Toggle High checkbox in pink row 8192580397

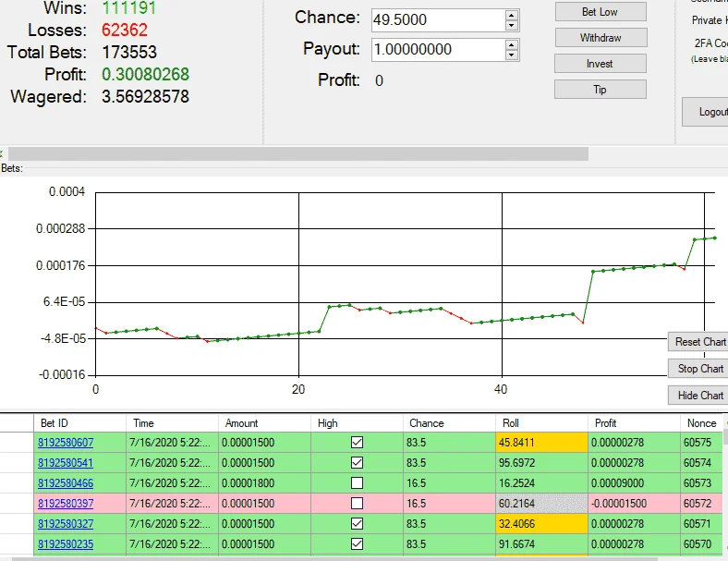coord(357,504)
